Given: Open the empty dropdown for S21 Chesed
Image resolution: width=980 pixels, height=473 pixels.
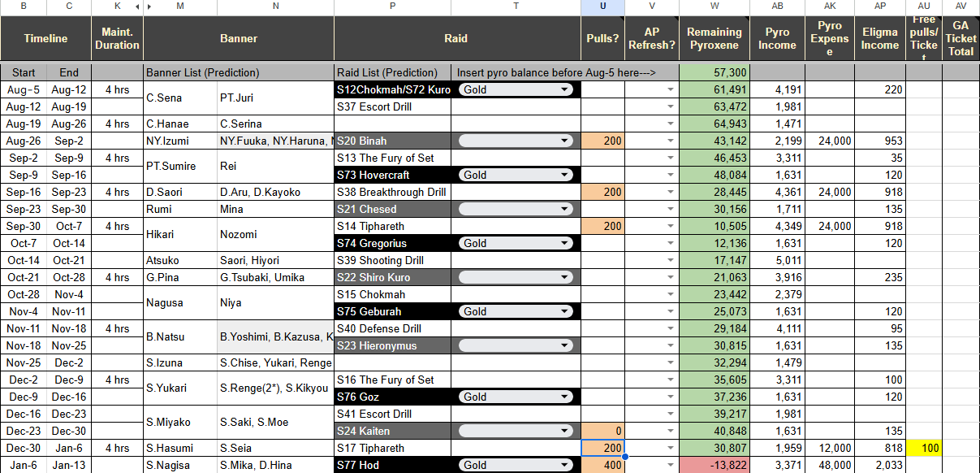Looking at the screenshot, I should click(516, 209).
